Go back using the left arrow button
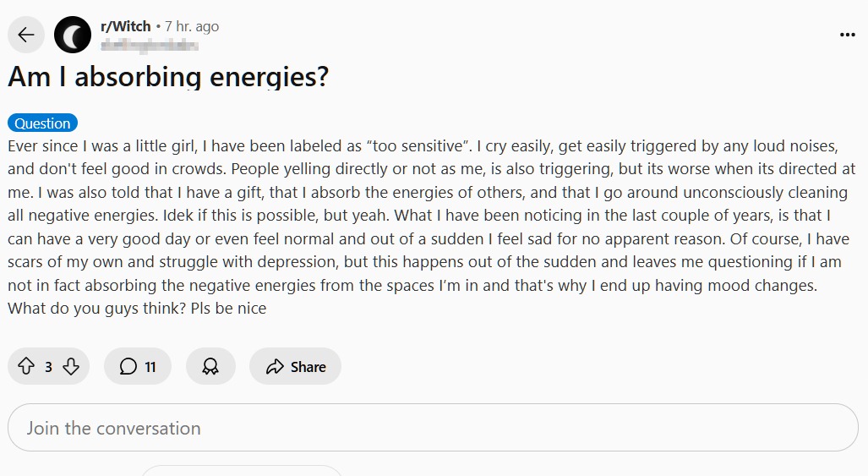 coord(26,35)
